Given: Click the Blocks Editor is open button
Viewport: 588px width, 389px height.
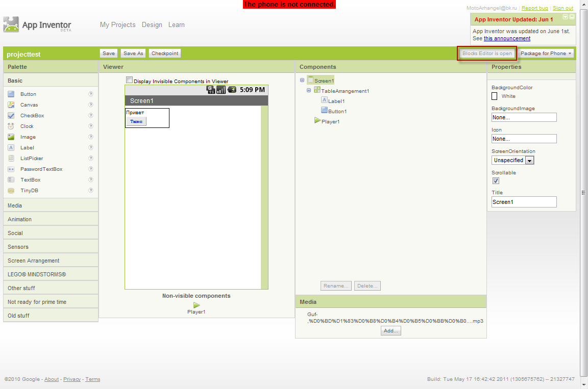Looking at the screenshot, I should click(x=487, y=54).
